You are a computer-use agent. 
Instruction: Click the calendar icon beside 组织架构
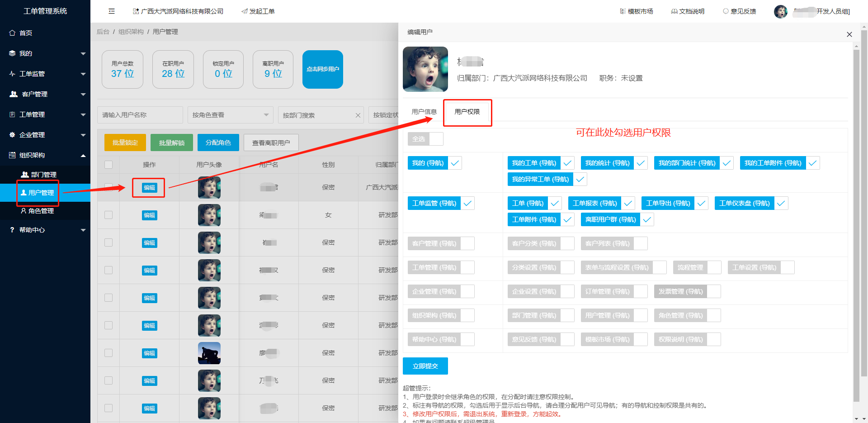coord(12,155)
